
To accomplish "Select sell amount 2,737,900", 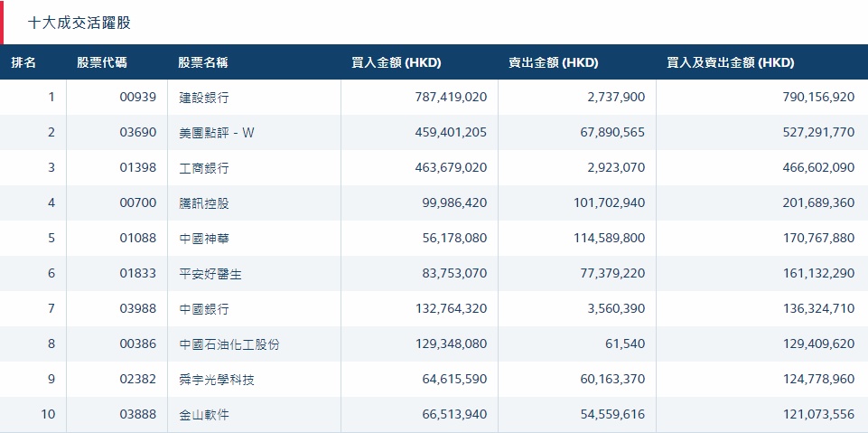I will [616, 98].
